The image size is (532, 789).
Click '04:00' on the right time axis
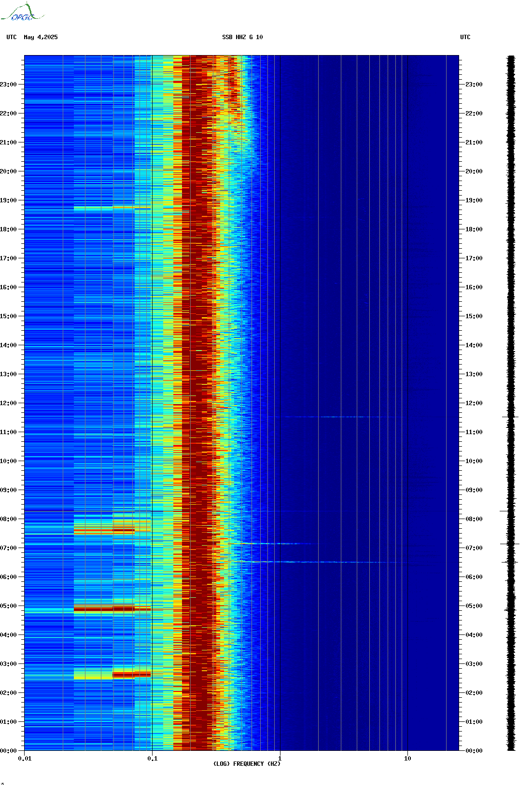(x=474, y=635)
